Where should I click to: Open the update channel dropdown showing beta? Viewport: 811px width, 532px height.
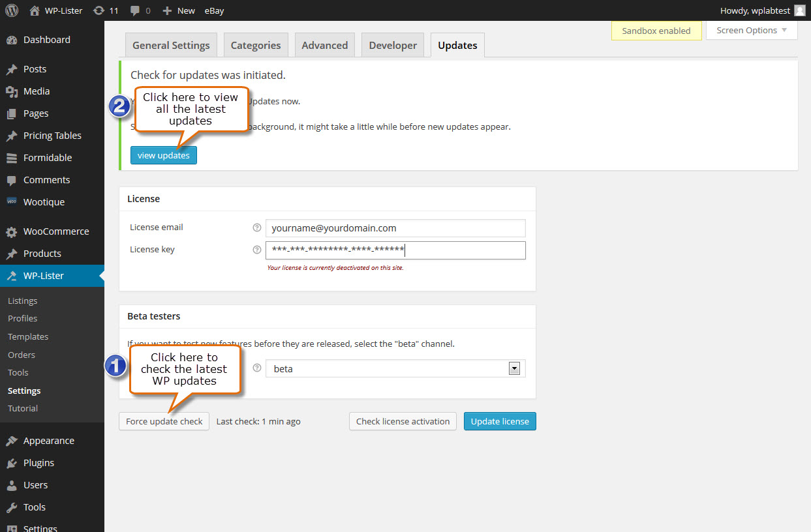tap(395, 368)
